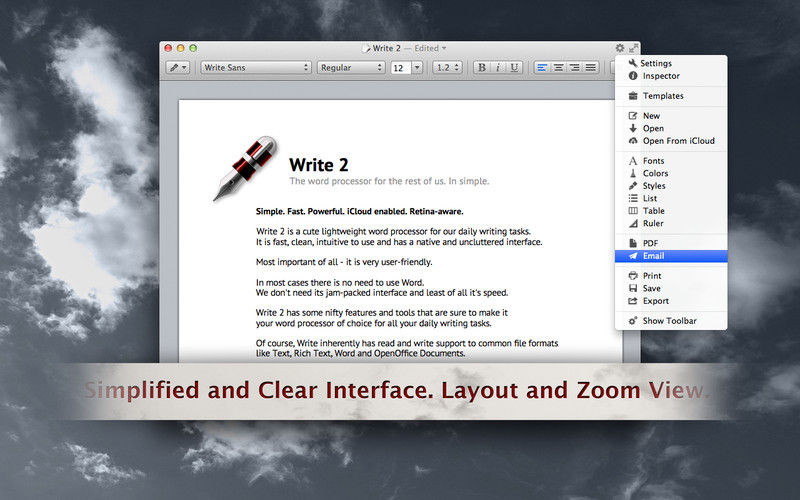
Task: Enter full screen with the arrows icon
Action: 633,48
